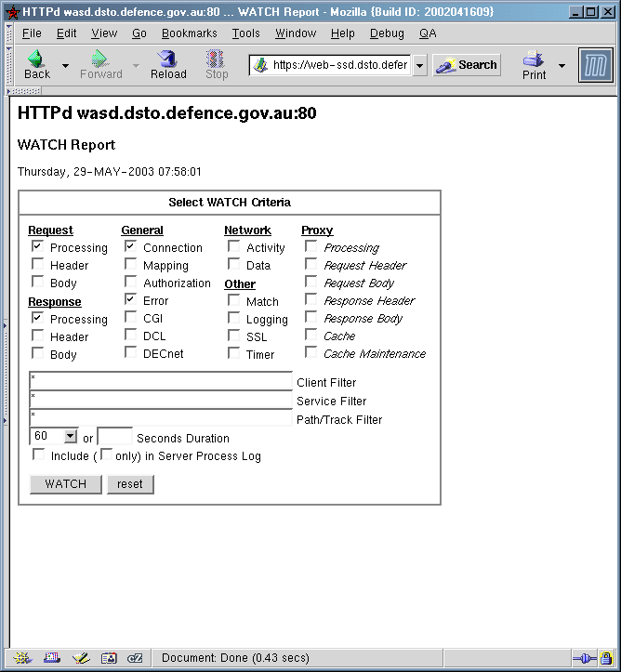This screenshot has width=621, height=672.
Task: Click the security padlock icon
Action: (x=606, y=658)
